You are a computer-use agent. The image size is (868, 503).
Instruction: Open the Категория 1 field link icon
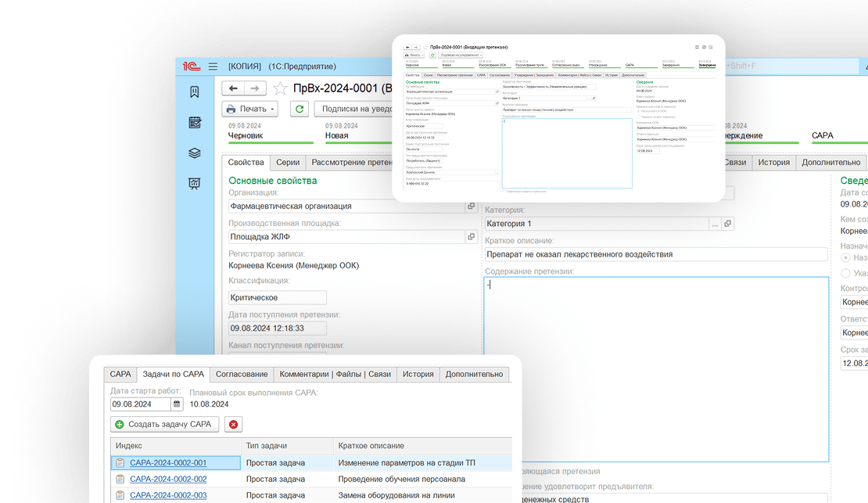tap(728, 224)
